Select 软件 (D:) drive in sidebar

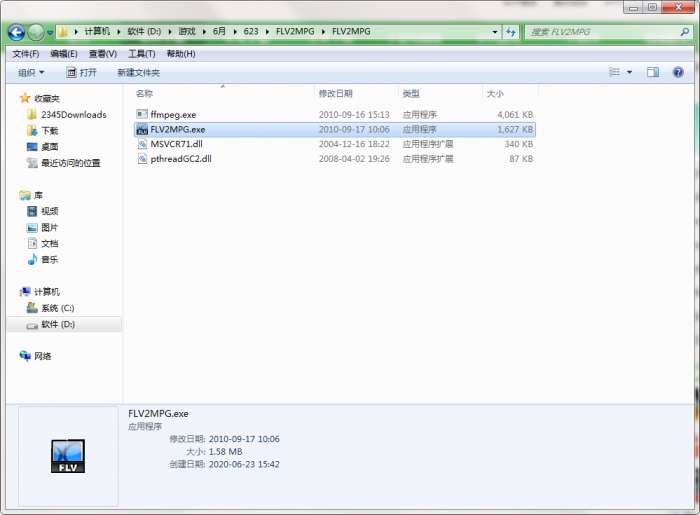click(x=58, y=324)
